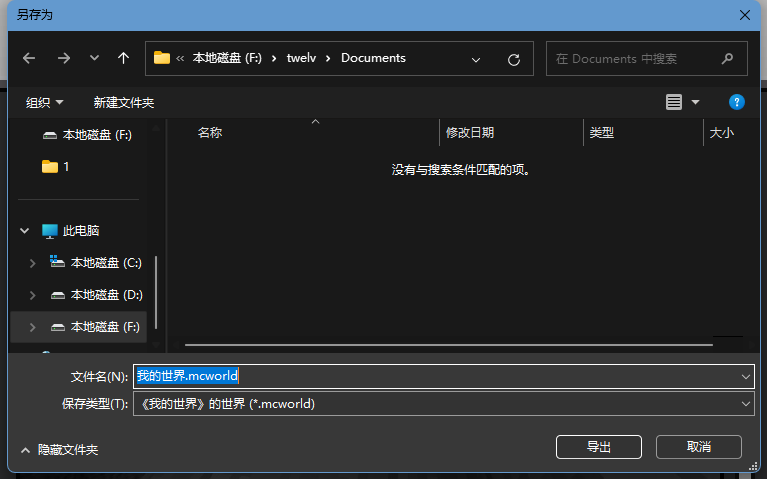Select folder 1 in the navigation pane

[55, 167]
